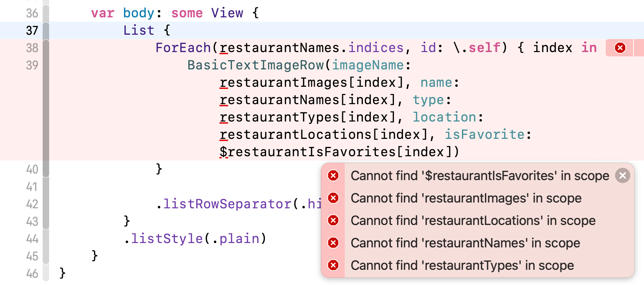This screenshot has height=285, width=644.
Task: Click error icon beside '$restaurantIsFavorites' message
Action: (333, 176)
